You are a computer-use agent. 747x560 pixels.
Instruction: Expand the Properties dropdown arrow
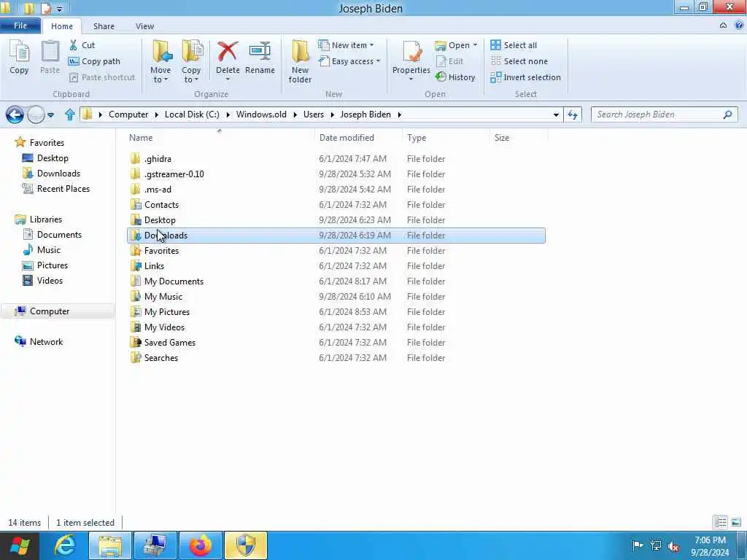(411, 79)
